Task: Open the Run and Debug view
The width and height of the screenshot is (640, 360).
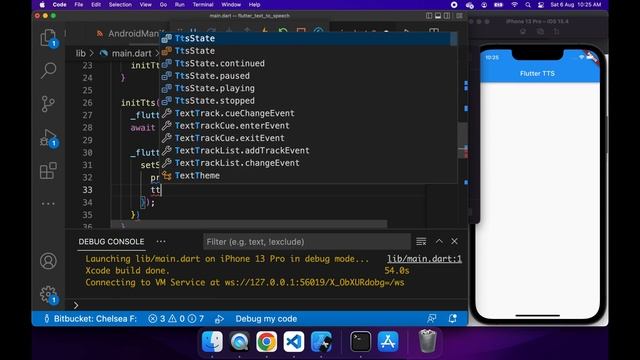Action: tap(48, 138)
